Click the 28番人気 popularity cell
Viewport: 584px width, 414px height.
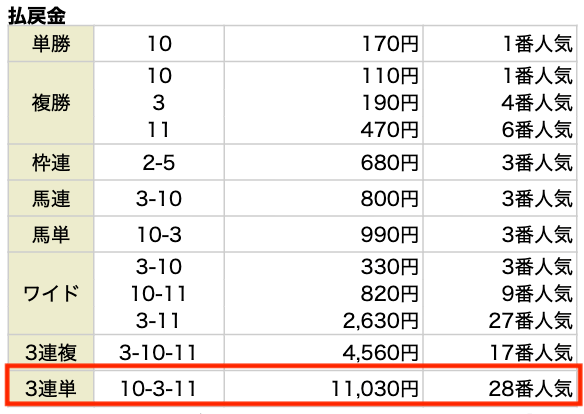click(500, 388)
